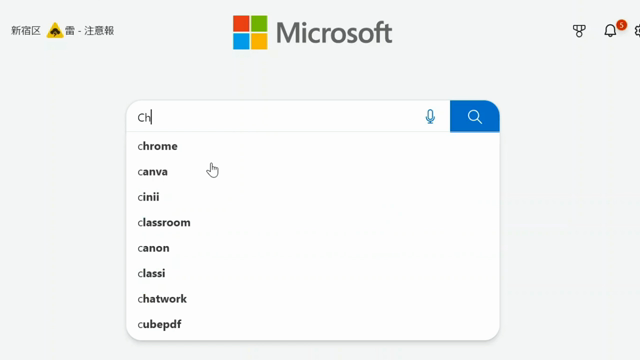Open the 新宿区 location weather link

click(26, 31)
